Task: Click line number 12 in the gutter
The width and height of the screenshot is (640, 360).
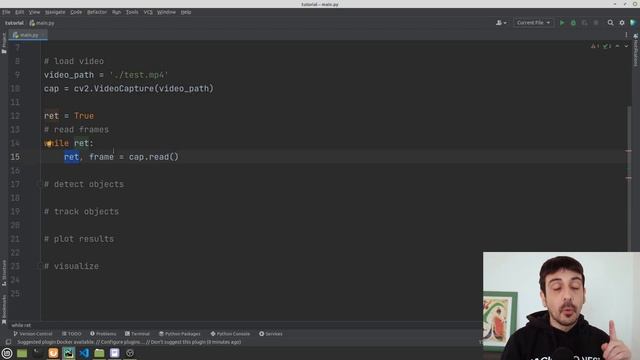Action: click(x=15, y=116)
